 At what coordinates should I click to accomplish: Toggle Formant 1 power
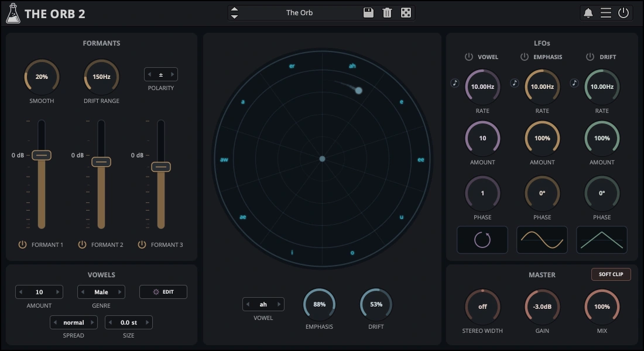[x=23, y=245]
